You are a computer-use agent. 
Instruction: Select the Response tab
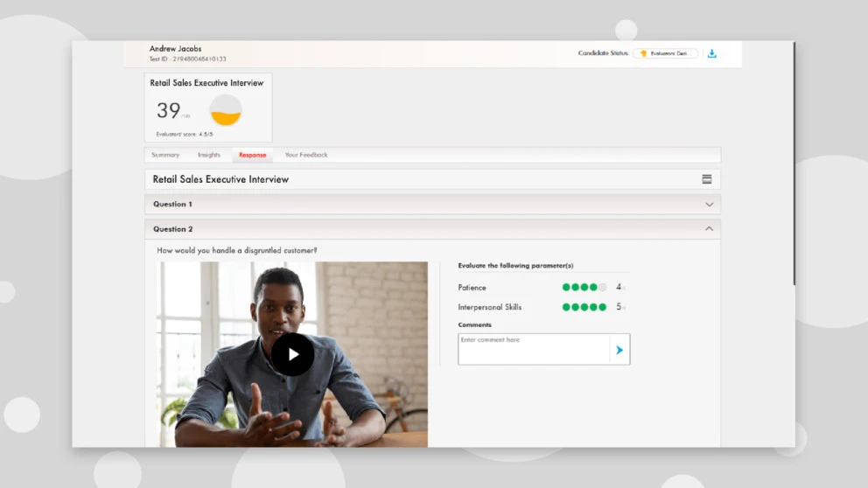coord(253,156)
